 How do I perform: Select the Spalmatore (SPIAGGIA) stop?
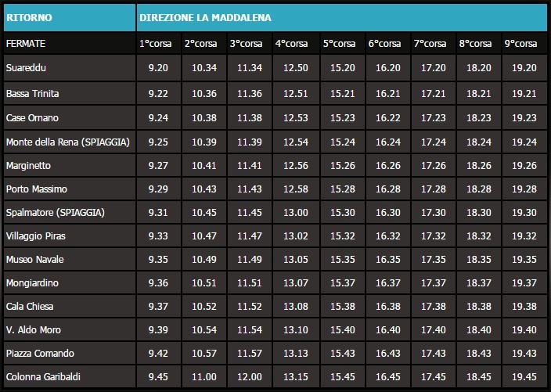click(x=55, y=213)
